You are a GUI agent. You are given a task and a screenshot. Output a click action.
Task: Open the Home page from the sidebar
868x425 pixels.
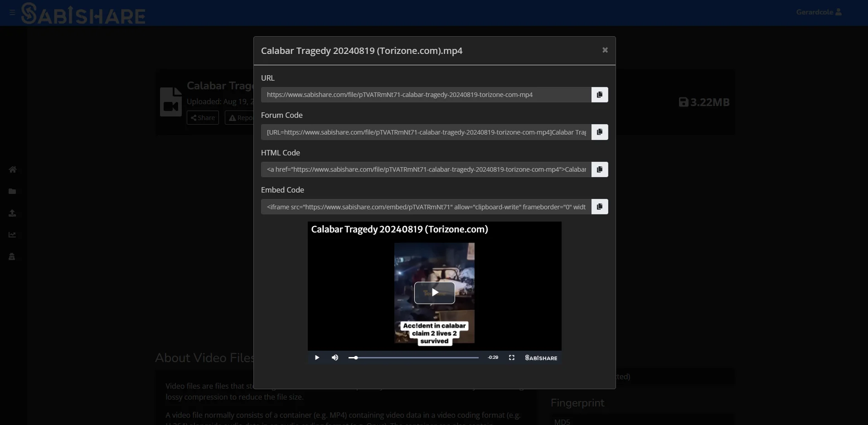pyautogui.click(x=12, y=169)
